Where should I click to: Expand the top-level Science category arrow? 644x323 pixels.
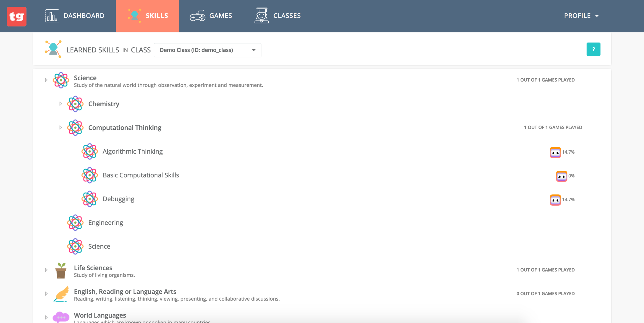click(46, 80)
